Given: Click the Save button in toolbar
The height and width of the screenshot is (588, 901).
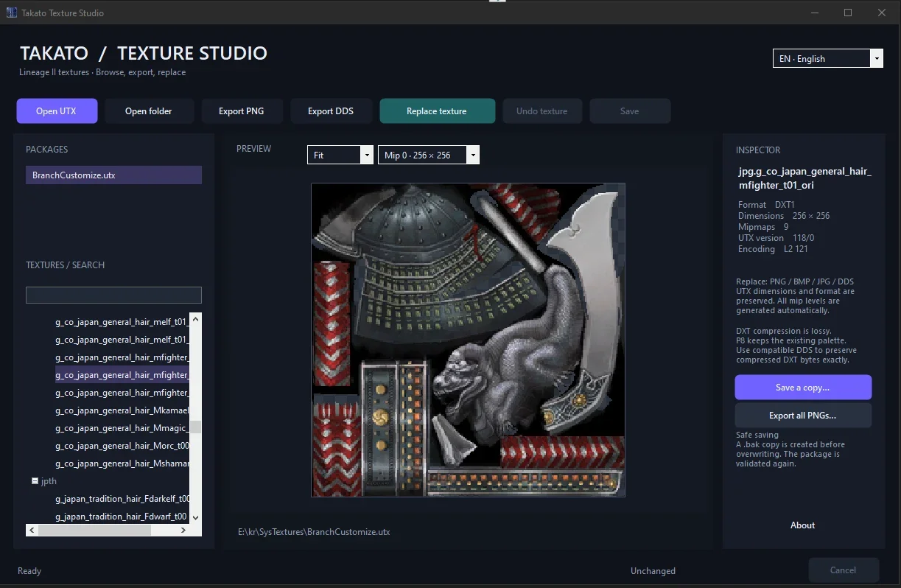Looking at the screenshot, I should [630, 111].
